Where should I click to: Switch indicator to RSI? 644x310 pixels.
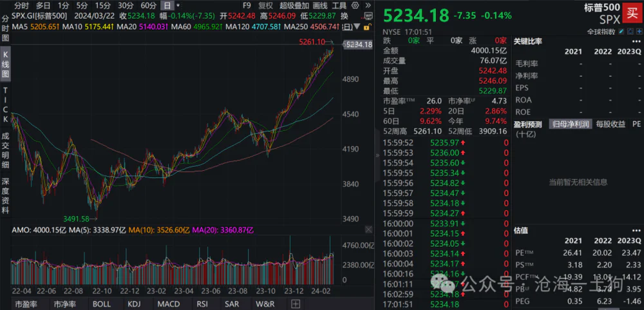[201, 304]
